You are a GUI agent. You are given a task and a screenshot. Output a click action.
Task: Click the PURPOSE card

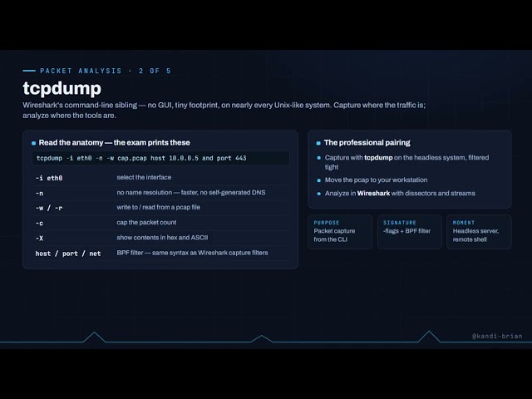340,232
